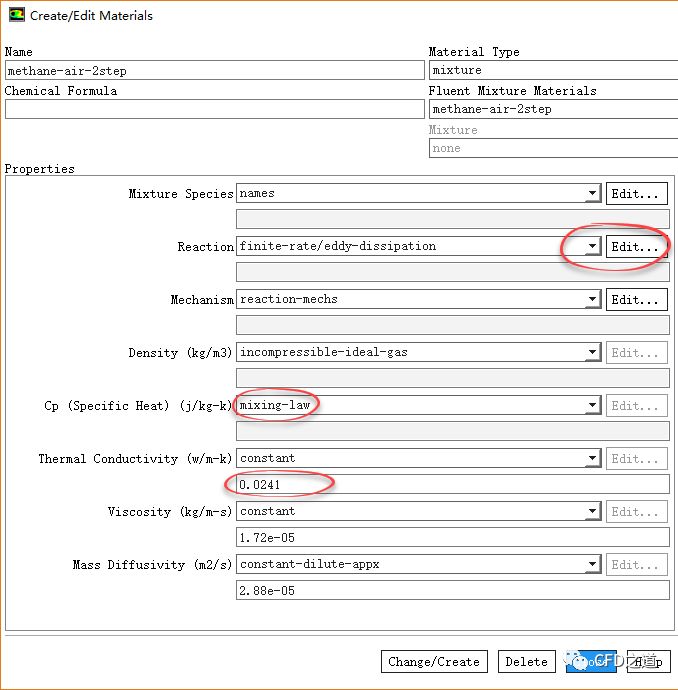Open the Fluent Mixture Materials combo box
This screenshot has height=690, width=678.
click(x=553, y=110)
